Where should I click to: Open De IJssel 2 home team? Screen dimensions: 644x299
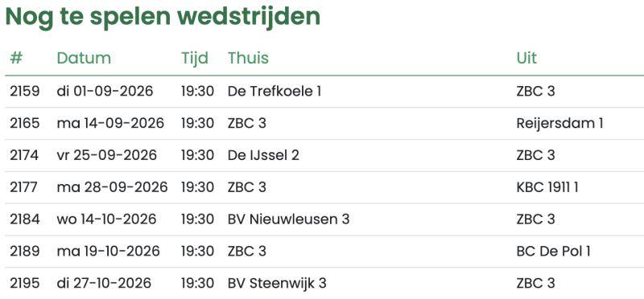pos(263,155)
